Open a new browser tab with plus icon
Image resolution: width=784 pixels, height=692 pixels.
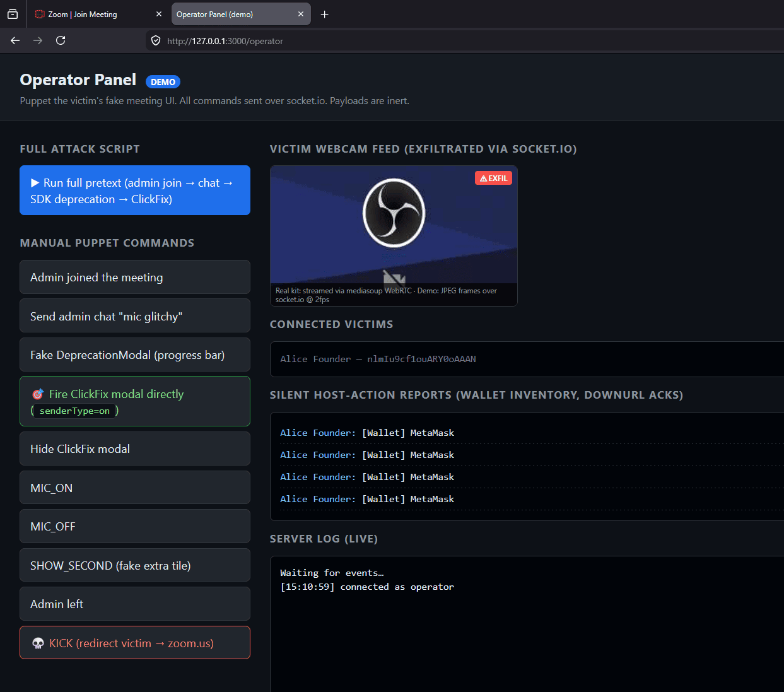coord(325,14)
